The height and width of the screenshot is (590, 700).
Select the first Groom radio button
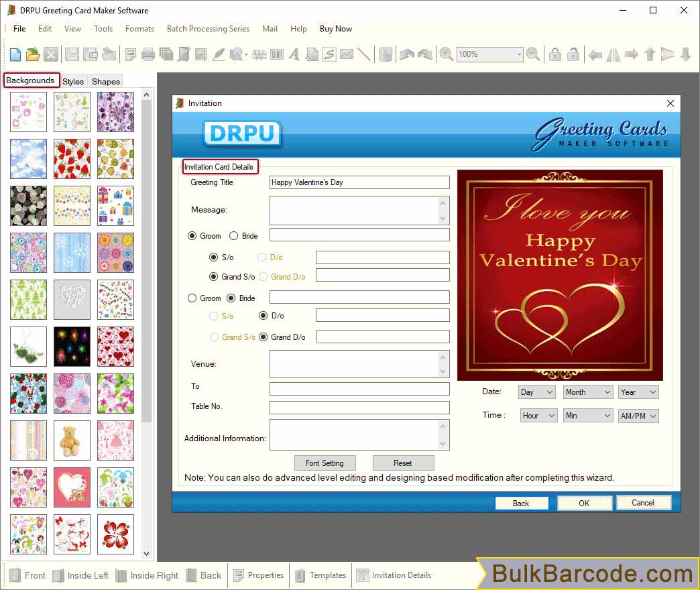pyautogui.click(x=192, y=235)
